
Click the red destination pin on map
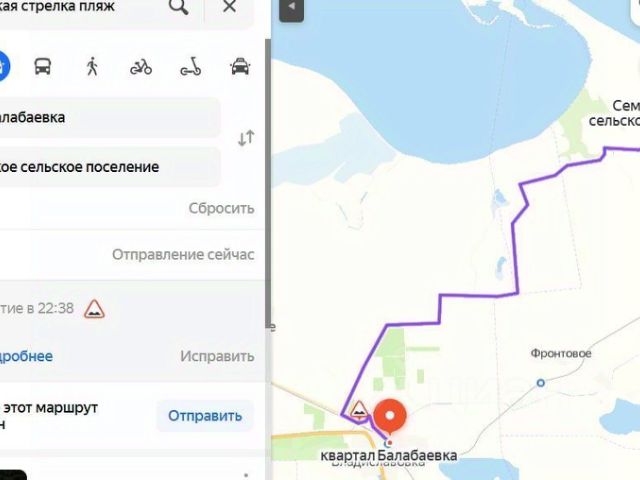390,417
